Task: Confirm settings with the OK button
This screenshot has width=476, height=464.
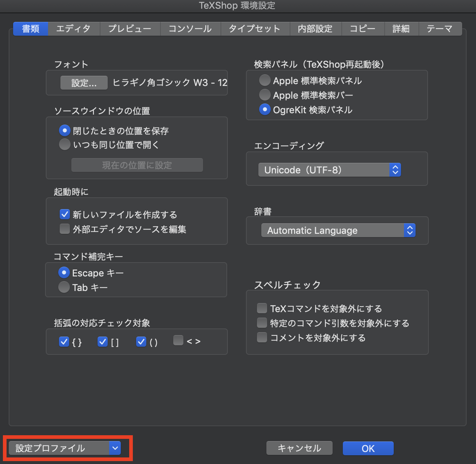Action: point(368,448)
